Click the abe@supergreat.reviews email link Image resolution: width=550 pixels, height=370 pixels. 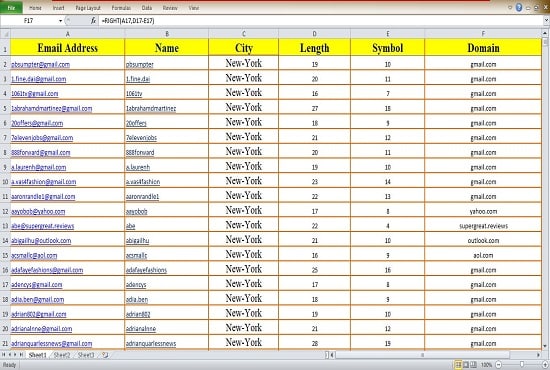point(42,226)
